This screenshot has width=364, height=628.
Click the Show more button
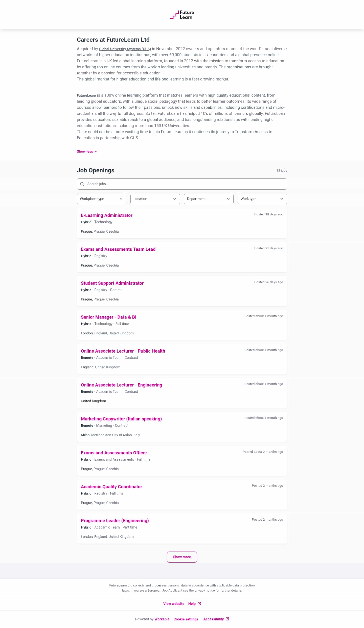(x=182, y=557)
